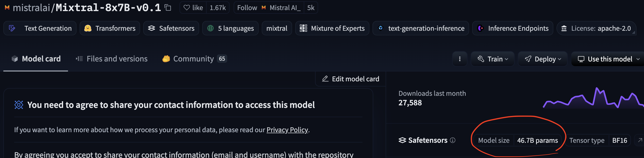Click the Privacy Policy link
The height and width of the screenshot is (158, 644).
point(287,130)
